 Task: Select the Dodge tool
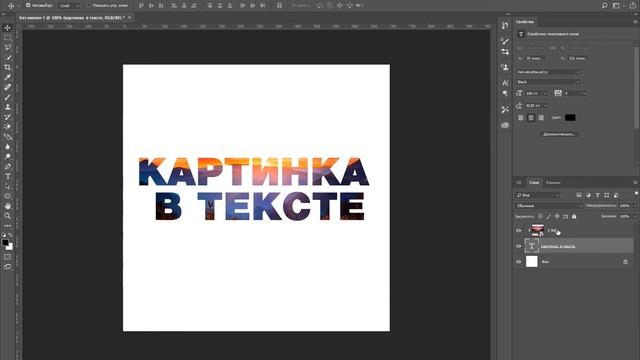click(7, 156)
